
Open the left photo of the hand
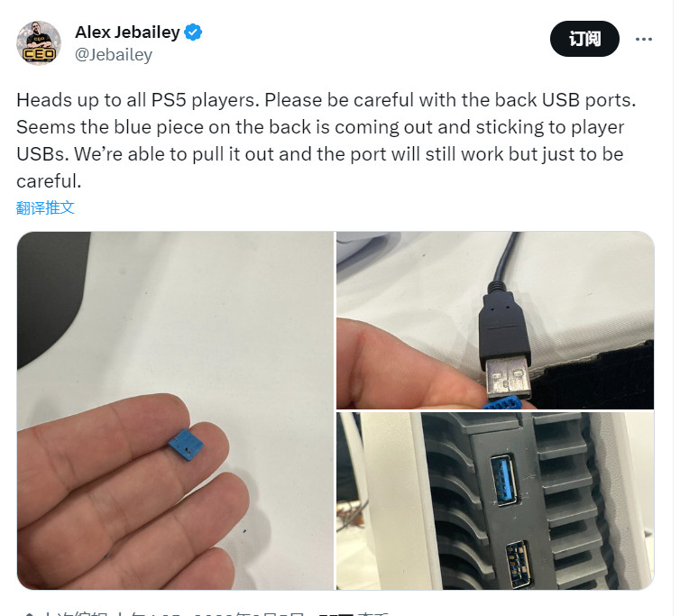coord(175,410)
